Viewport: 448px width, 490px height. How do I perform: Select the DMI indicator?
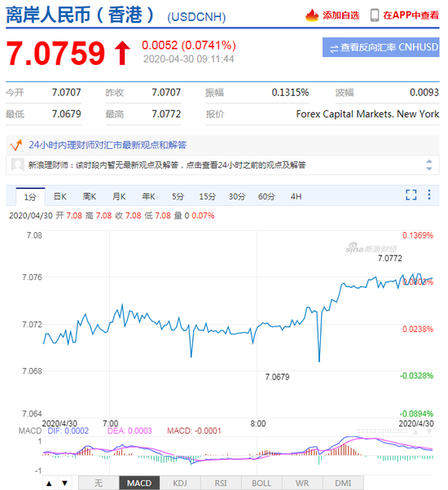click(343, 483)
